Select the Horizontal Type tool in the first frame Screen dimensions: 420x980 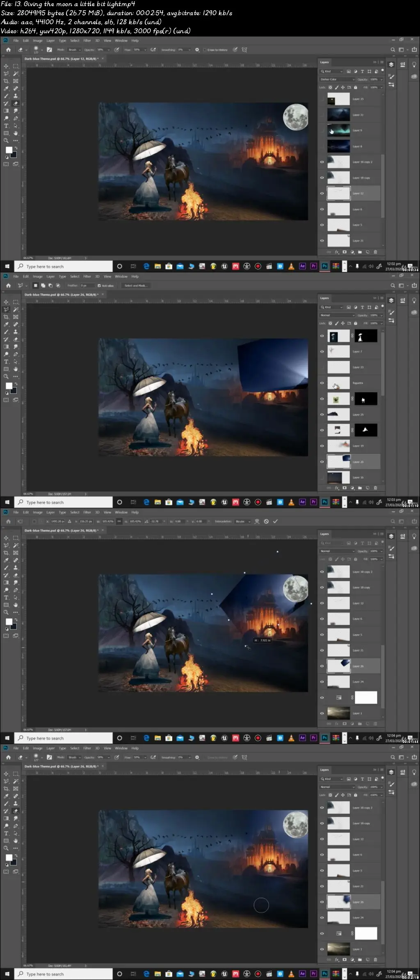6,126
